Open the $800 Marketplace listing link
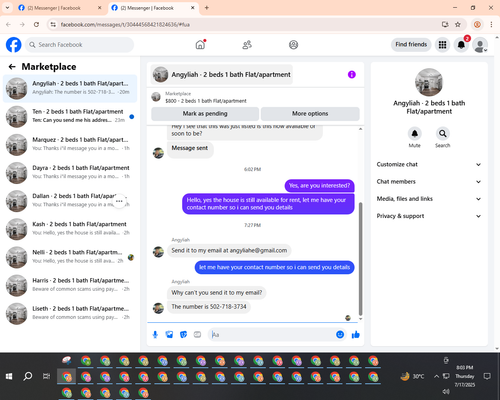Image resolution: width=500 pixels, height=400 pixels. tap(206, 101)
